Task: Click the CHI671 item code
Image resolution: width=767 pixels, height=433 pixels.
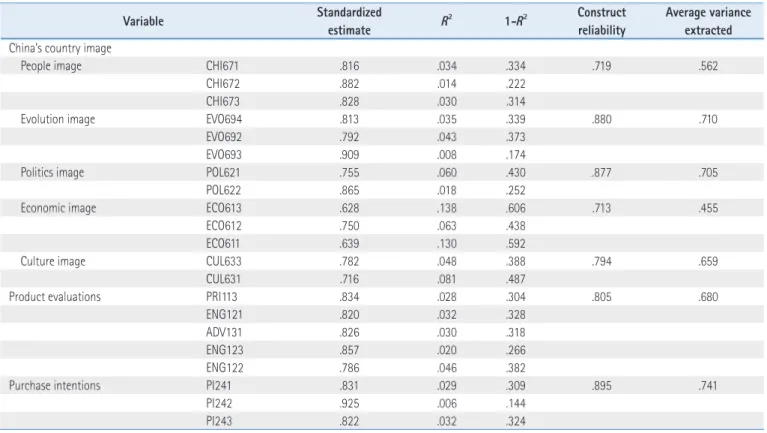Action: [x=222, y=66]
